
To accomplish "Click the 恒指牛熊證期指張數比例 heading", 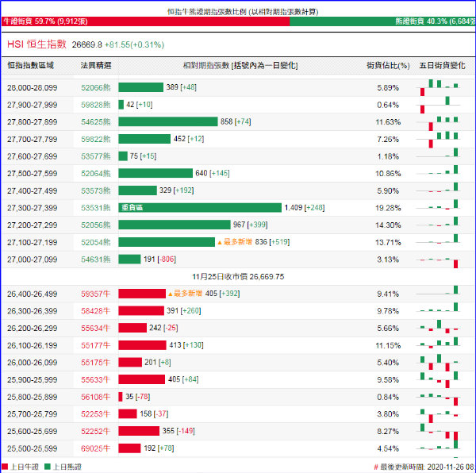I will coord(243,12).
